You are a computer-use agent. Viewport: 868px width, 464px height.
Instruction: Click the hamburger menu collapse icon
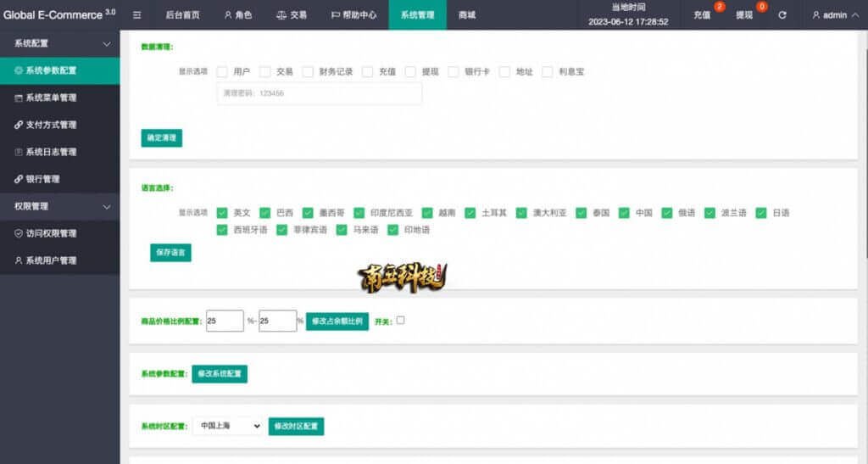click(x=137, y=15)
